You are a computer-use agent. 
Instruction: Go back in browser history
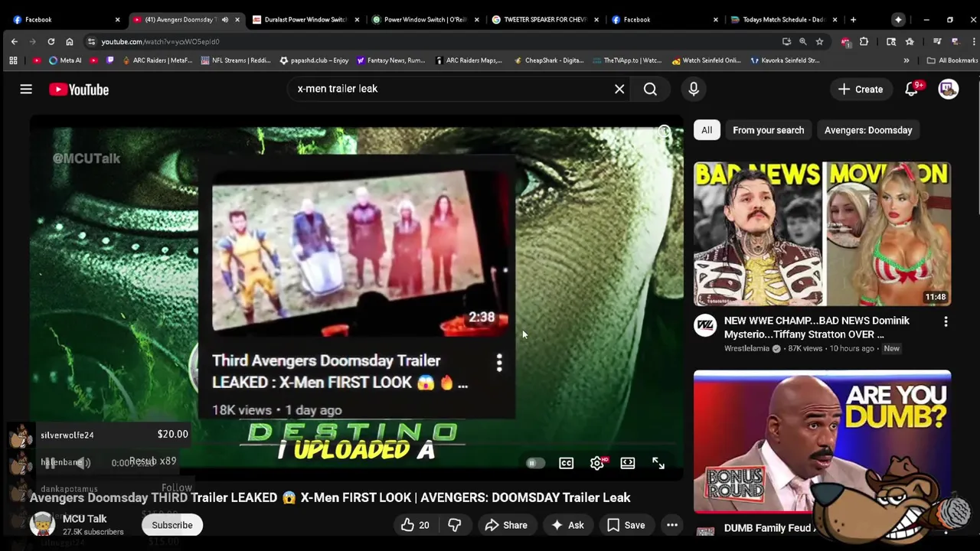point(15,41)
